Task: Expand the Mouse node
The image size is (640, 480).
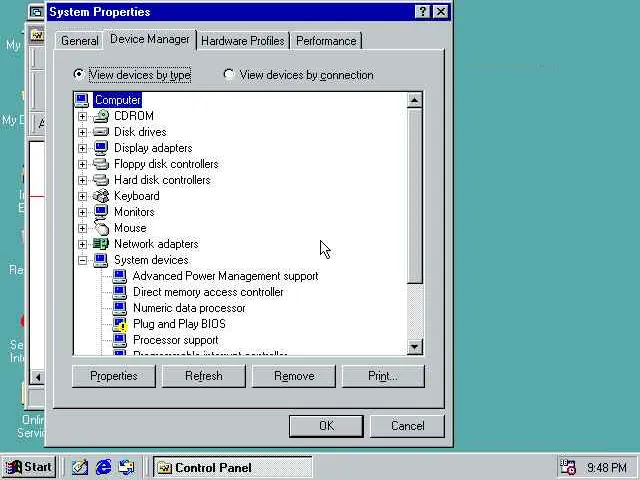Action: coord(82,228)
